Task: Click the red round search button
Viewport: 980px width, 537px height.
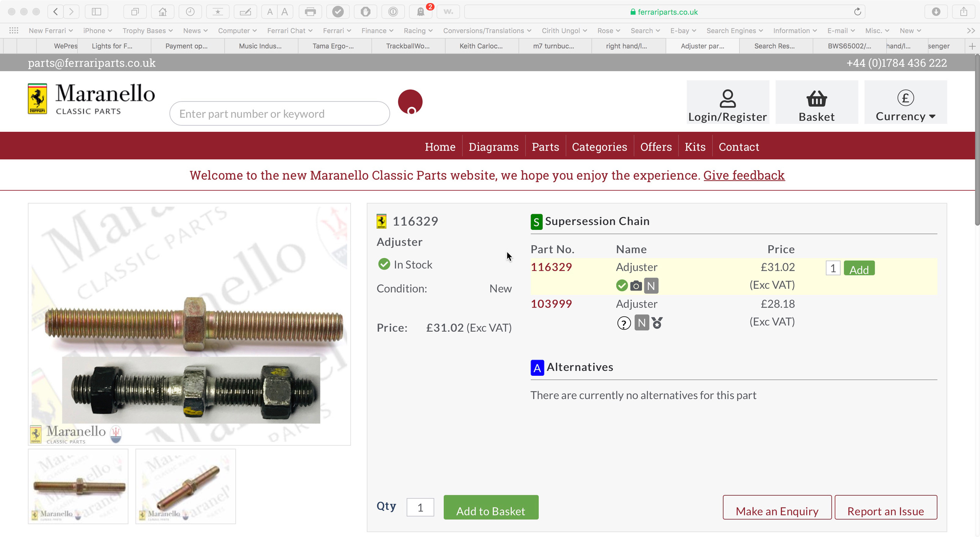Action: tap(410, 102)
